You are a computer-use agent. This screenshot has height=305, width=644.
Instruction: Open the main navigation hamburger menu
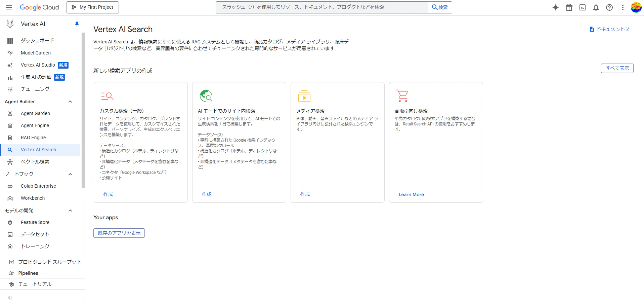tap(9, 7)
